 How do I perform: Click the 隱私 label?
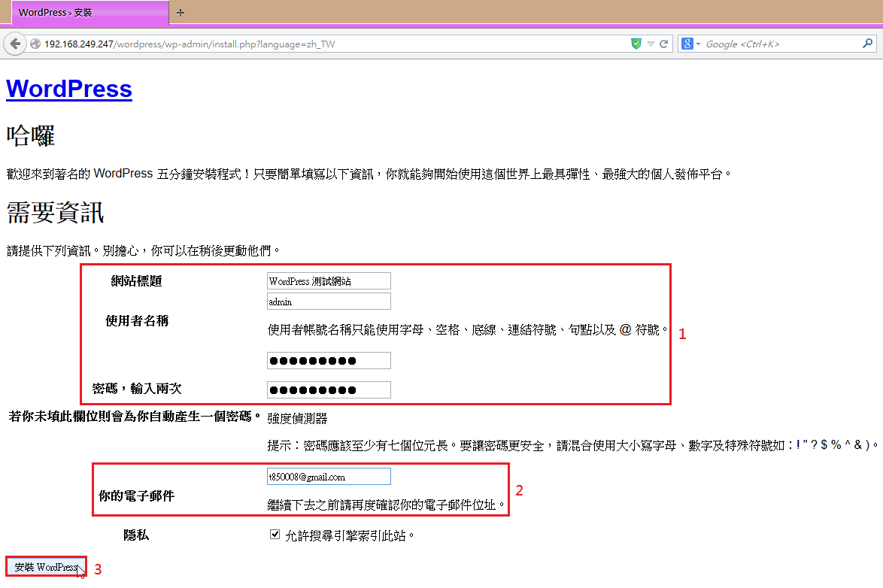(x=136, y=535)
